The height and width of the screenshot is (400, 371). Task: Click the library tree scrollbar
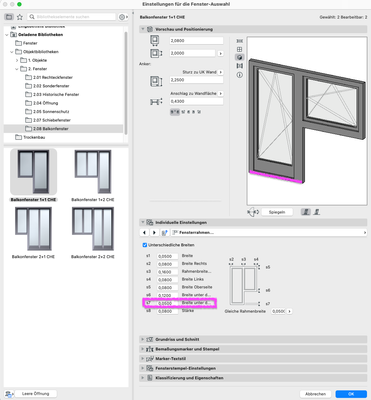[126, 83]
